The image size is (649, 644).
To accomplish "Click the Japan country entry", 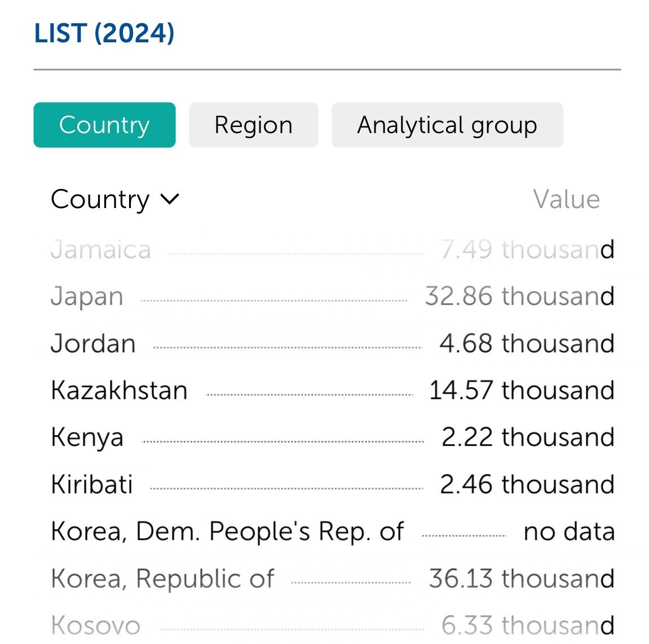I will pos(87,296).
